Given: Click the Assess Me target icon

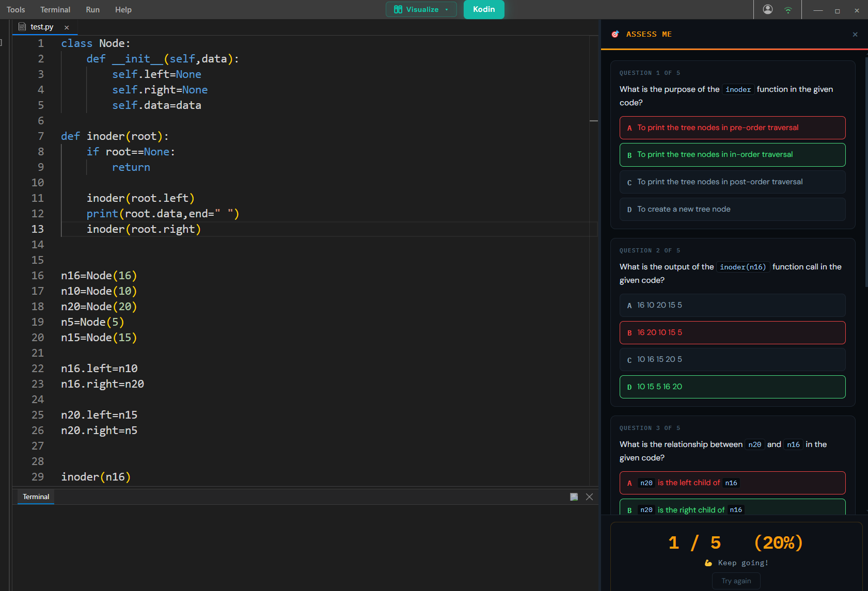Looking at the screenshot, I should 615,34.
